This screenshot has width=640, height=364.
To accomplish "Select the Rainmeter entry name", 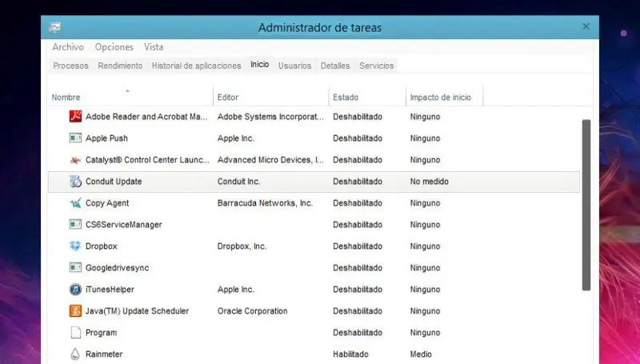I will (x=104, y=354).
